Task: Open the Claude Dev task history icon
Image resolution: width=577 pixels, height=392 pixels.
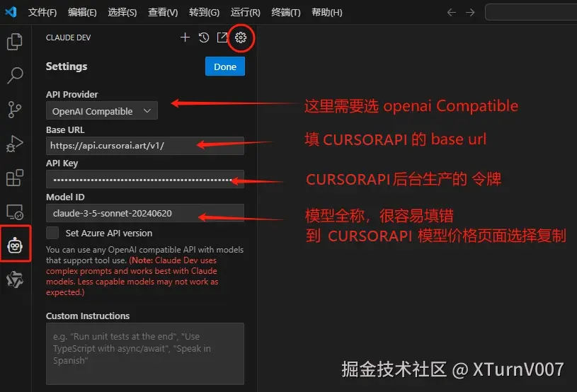Action: [x=203, y=37]
